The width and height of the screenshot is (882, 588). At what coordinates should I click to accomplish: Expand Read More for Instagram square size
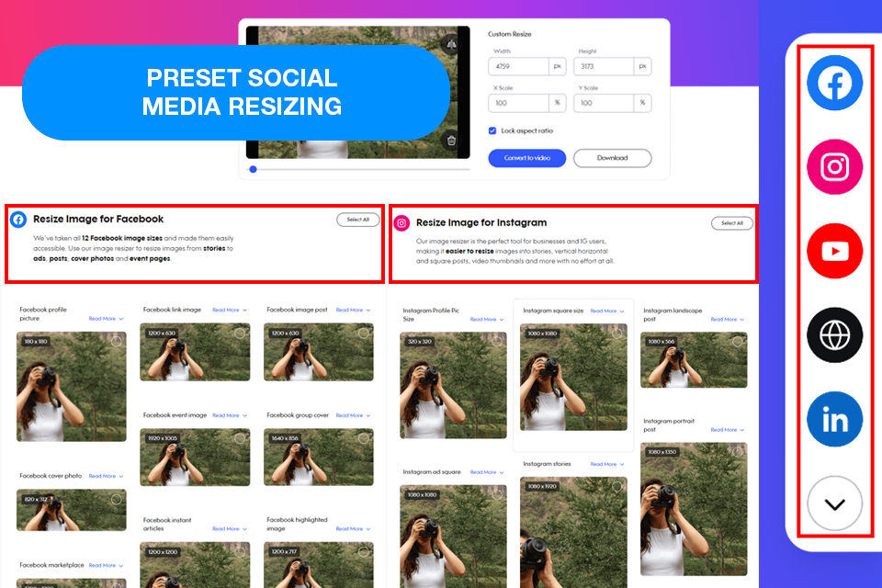607,311
